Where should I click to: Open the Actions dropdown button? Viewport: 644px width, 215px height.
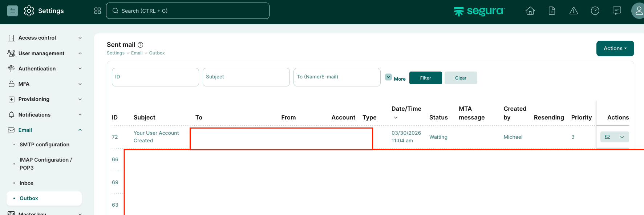[615, 48]
